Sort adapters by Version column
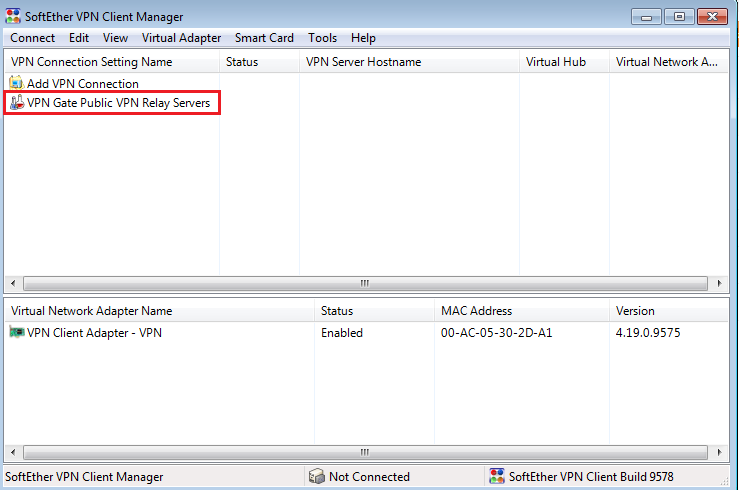Viewport: 739px width, 490px height. (669, 311)
